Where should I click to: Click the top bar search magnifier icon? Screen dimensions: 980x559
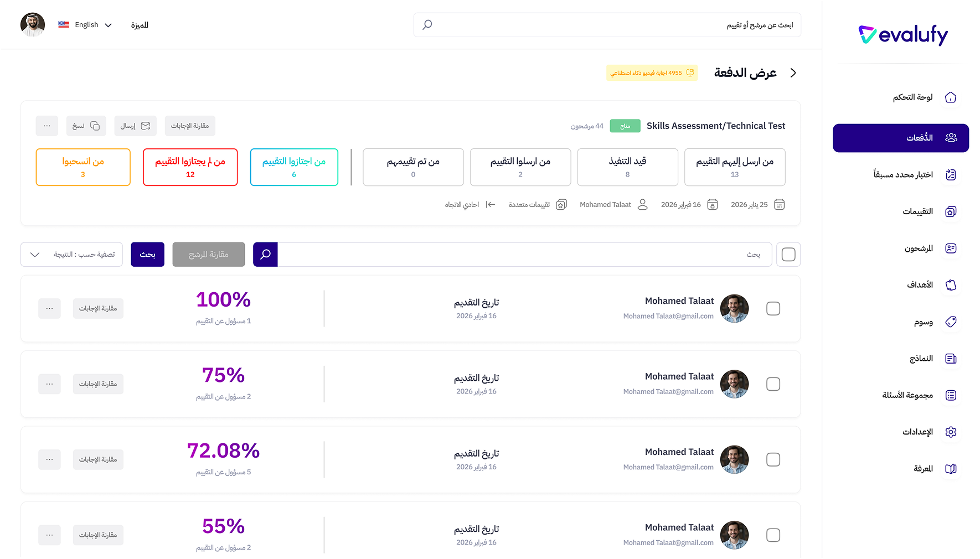click(x=427, y=25)
